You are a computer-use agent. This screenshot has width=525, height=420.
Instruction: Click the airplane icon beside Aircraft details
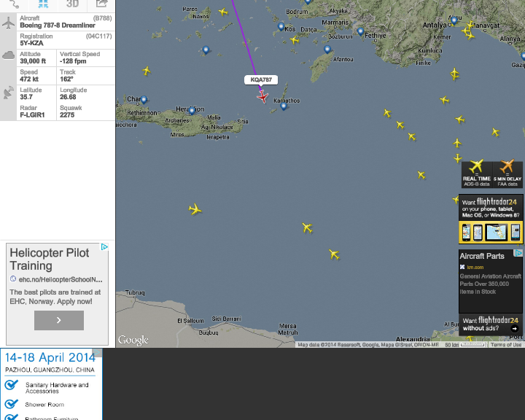pos(8,23)
